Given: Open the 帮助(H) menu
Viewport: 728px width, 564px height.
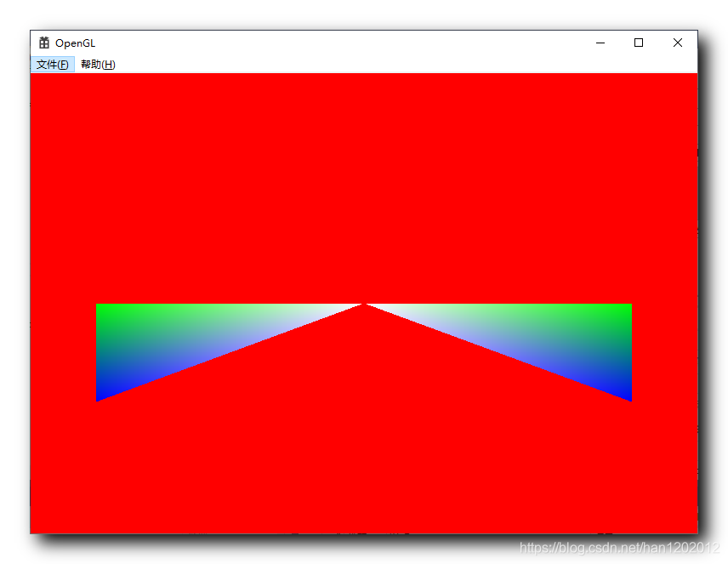Looking at the screenshot, I should [x=97, y=64].
